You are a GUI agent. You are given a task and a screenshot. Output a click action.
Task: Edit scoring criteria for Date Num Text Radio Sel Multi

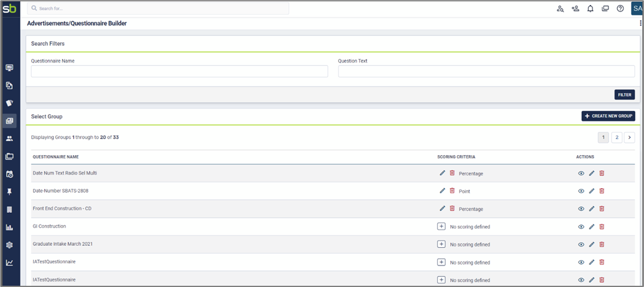click(x=442, y=173)
